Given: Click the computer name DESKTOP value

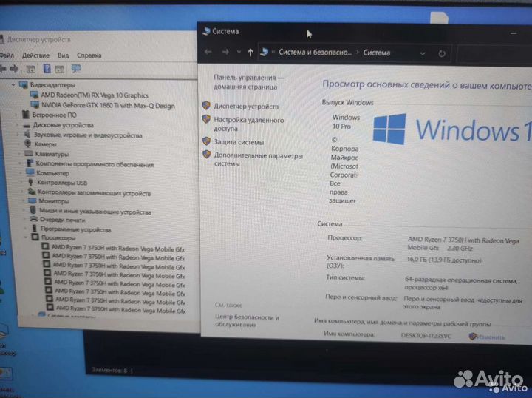Looking at the screenshot, I should [x=426, y=336].
